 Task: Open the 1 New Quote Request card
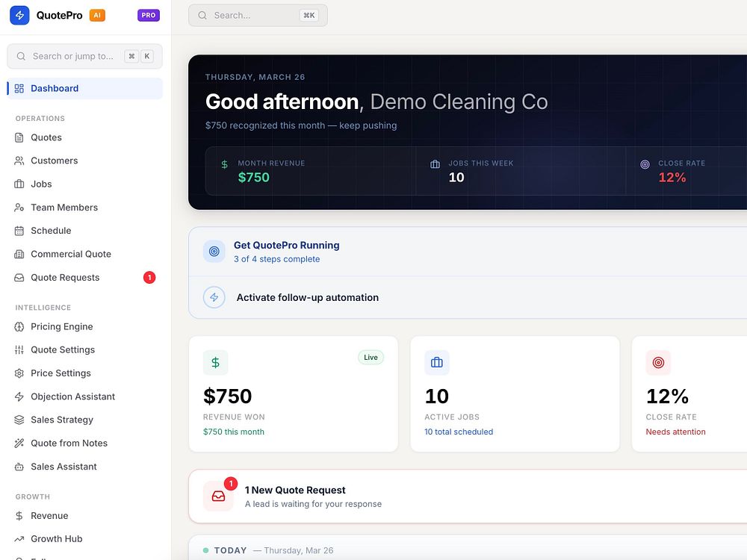pos(468,497)
